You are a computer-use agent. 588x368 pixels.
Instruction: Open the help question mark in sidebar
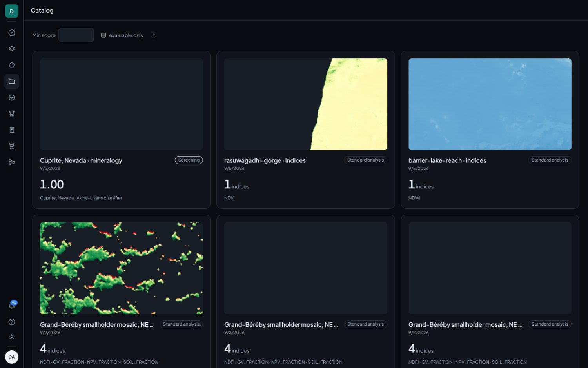point(12,322)
